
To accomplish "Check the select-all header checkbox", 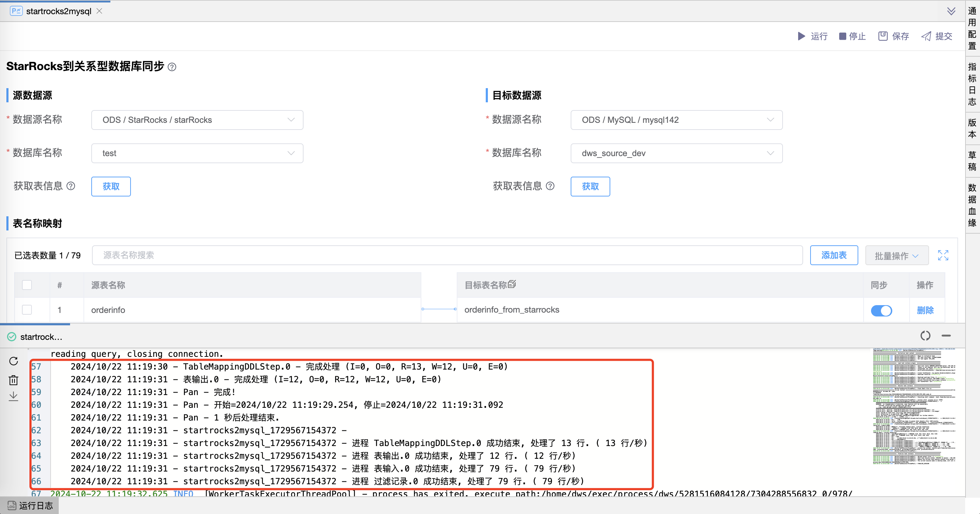I will (27, 285).
